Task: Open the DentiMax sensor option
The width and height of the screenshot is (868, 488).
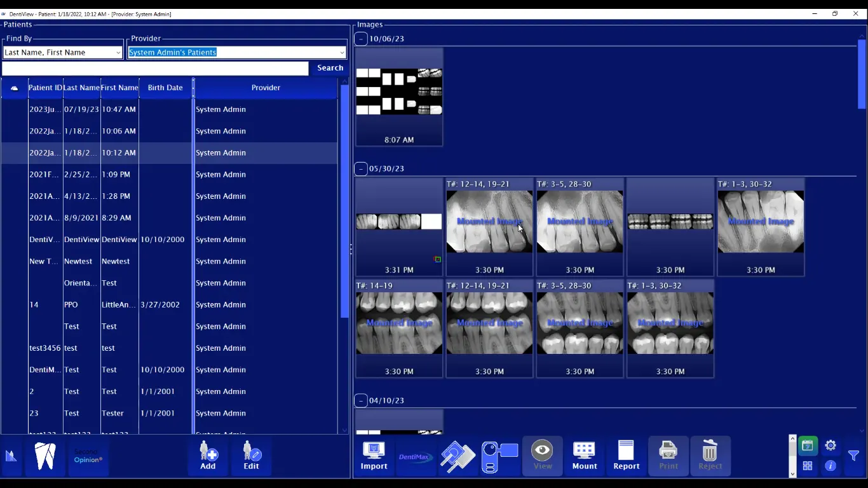Action: [416, 456]
